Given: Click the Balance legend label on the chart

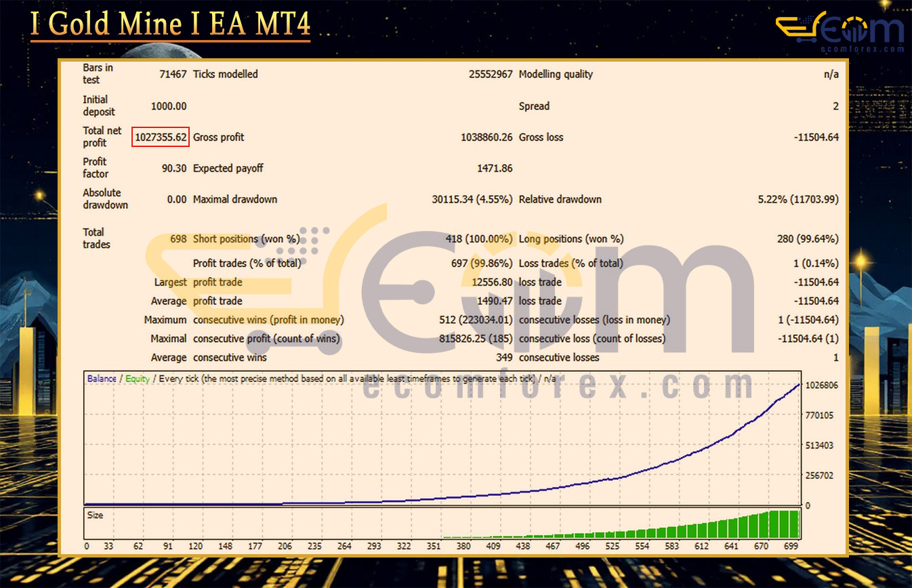Looking at the screenshot, I should tap(102, 379).
